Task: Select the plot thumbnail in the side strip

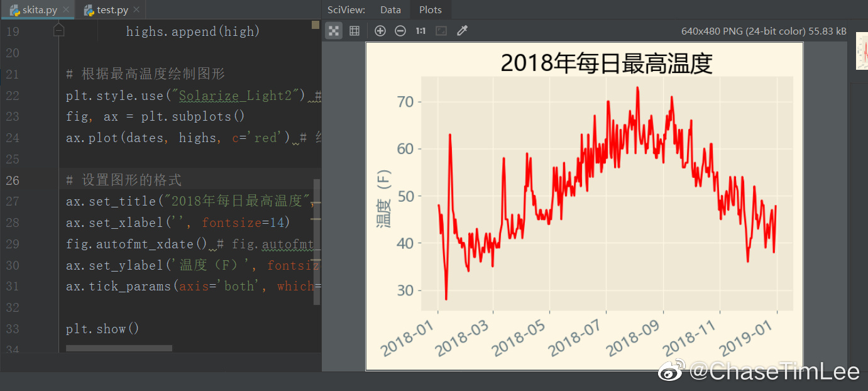Action: coord(862,52)
